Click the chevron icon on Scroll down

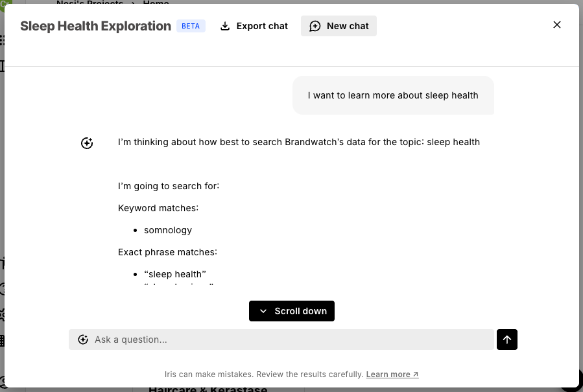point(263,311)
